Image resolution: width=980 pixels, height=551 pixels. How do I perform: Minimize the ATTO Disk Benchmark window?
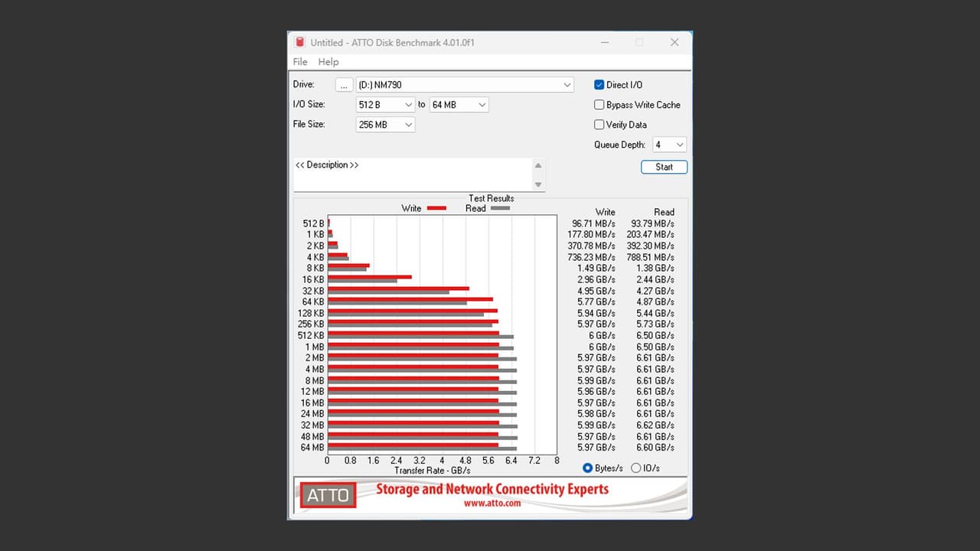[604, 42]
